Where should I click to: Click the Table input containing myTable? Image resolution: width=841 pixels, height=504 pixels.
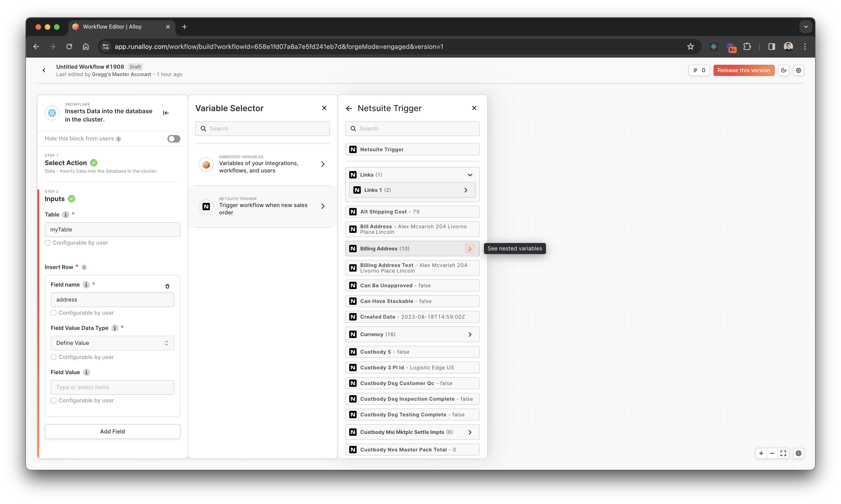(x=113, y=230)
